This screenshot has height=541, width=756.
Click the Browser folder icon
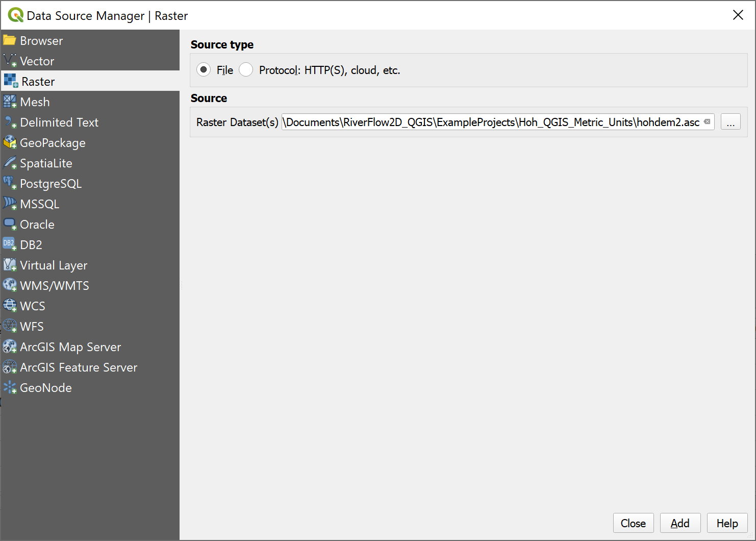point(10,40)
